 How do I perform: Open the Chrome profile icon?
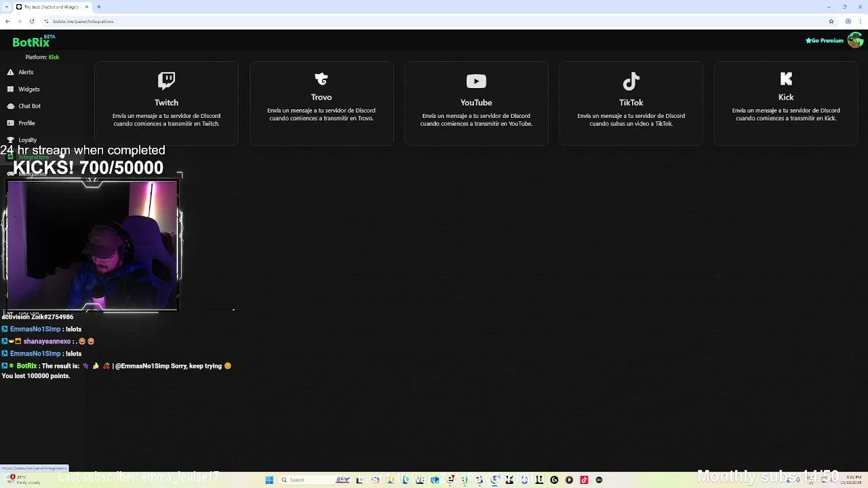click(848, 21)
